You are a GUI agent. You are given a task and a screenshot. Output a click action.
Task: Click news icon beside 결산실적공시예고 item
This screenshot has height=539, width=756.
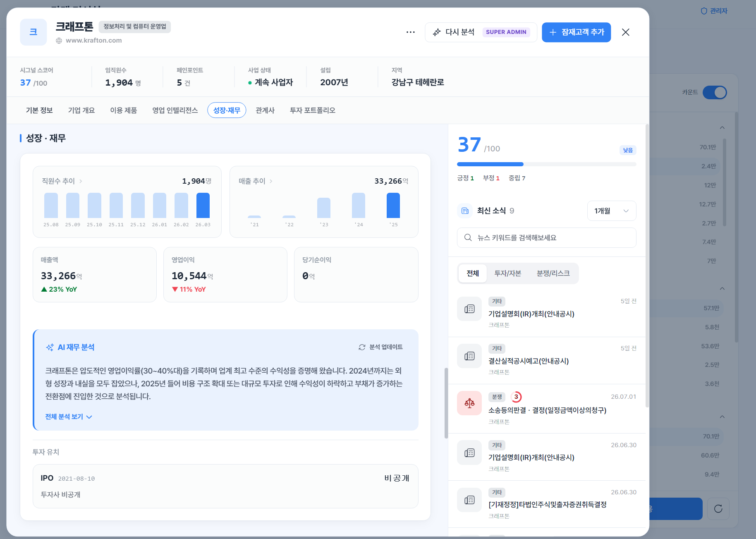[469, 356]
